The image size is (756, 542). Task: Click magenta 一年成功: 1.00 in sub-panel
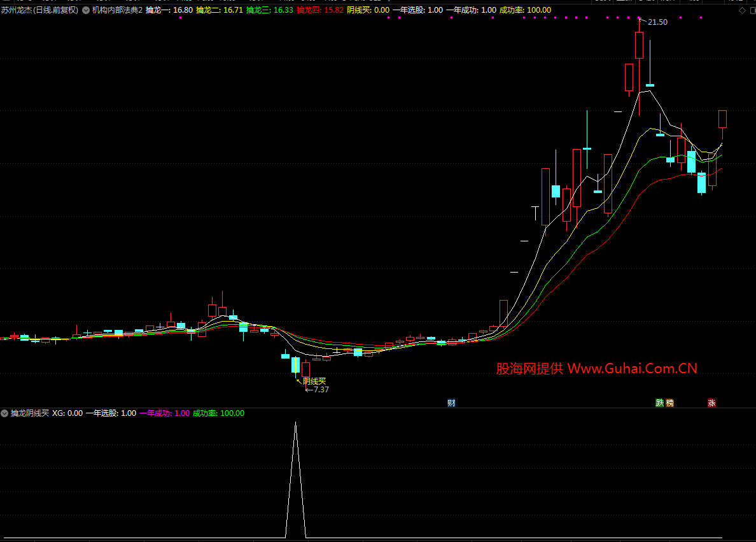coord(164,413)
